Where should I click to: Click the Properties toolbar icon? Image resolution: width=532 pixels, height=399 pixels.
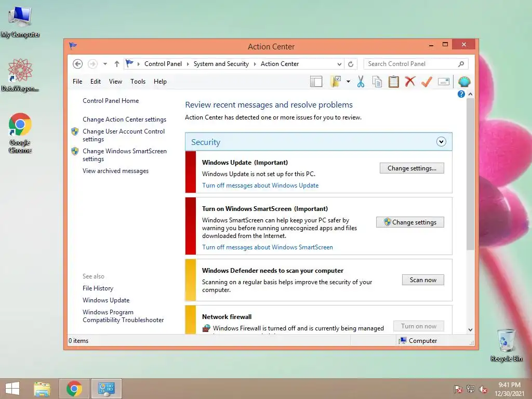444,82
